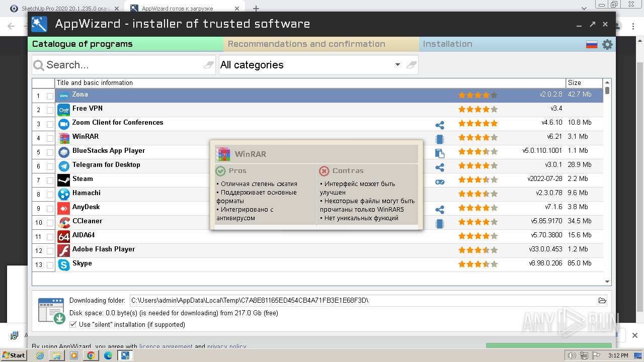The image size is (644, 362).
Task: Click the gamepad category icon in Steam row
Action: (x=440, y=182)
